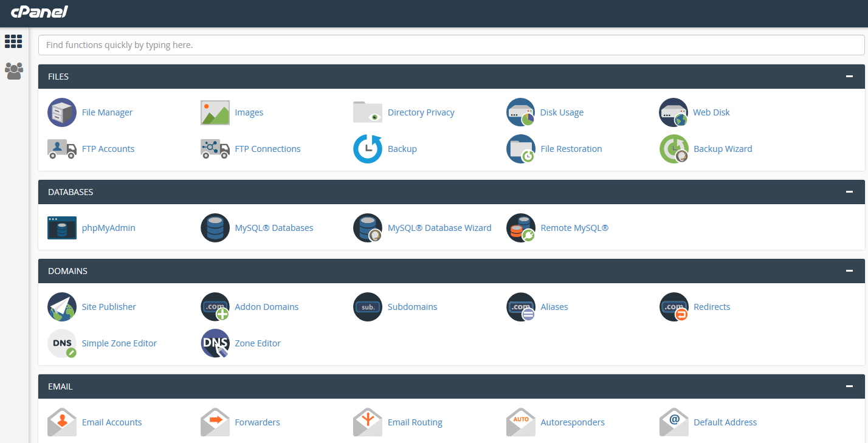Click the Email Routing envelope icon
The image size is (868, 443).
click(368, 422)
